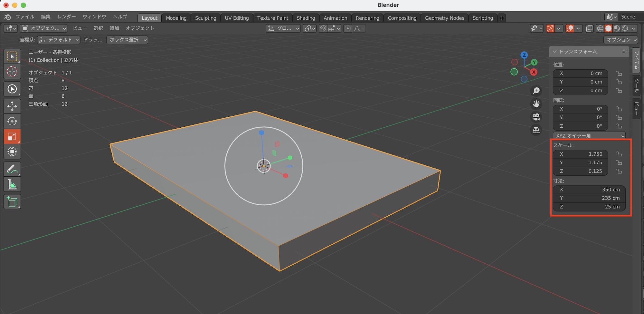Toggle X-ray display mode
This screenshot has height=314, width=644.
(589, 29)
